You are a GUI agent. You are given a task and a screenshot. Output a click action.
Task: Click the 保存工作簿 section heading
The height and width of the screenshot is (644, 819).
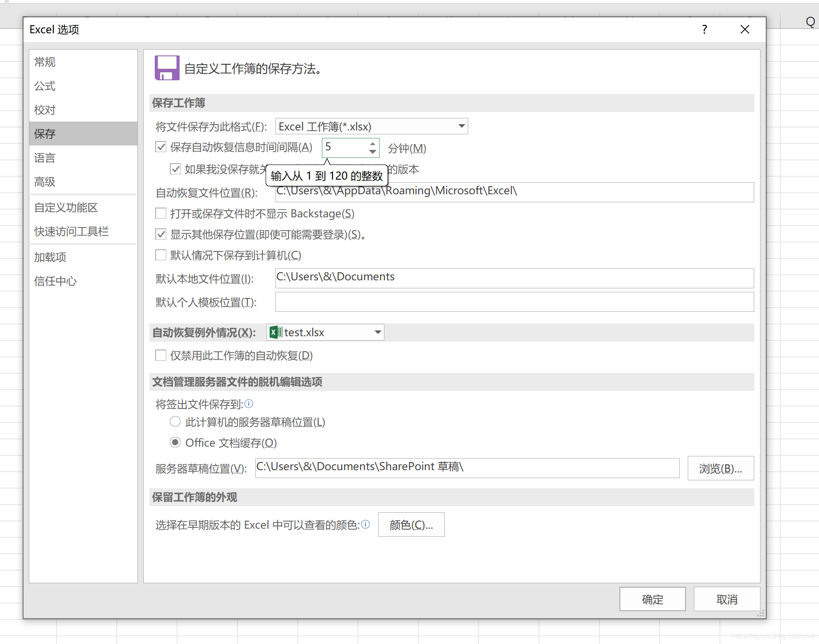pyautogui.click(x=179, y=103)
